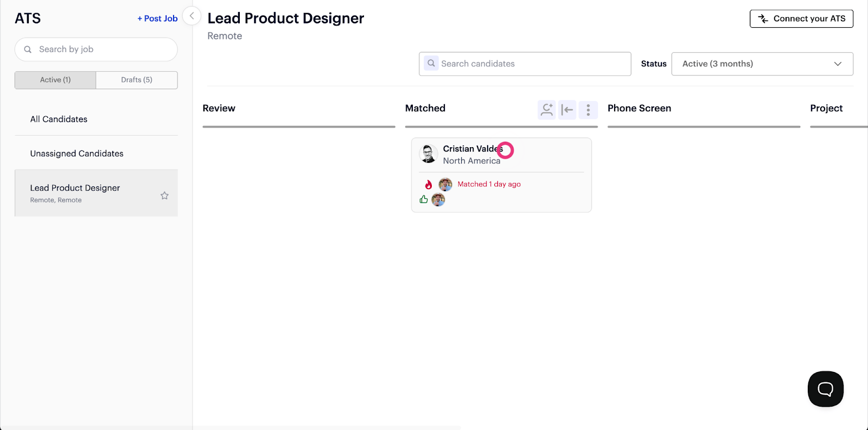Screen dimensions: 868x430
Task: Click the matcher avatar beside Matched 1 day ago
Action: (x=445, y=185)
